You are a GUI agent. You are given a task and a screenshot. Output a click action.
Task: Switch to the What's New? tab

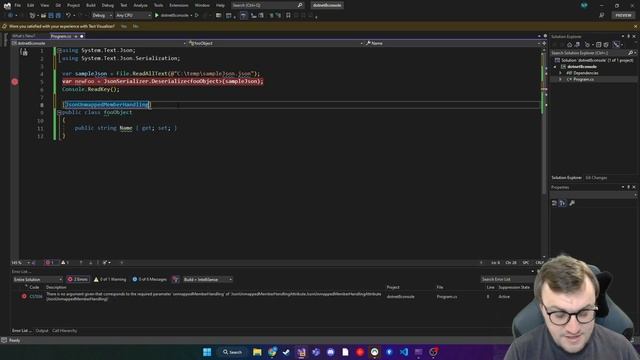tap(24, 36)
